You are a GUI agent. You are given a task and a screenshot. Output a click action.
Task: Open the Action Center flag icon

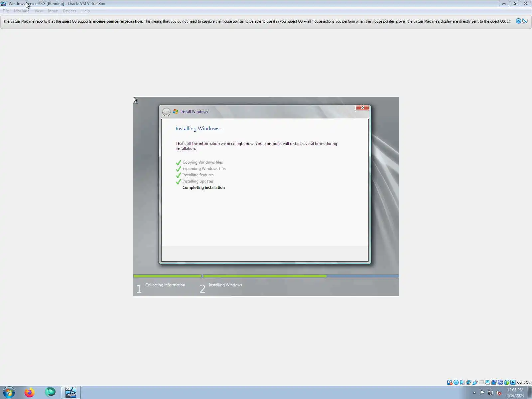click(482, 393)
